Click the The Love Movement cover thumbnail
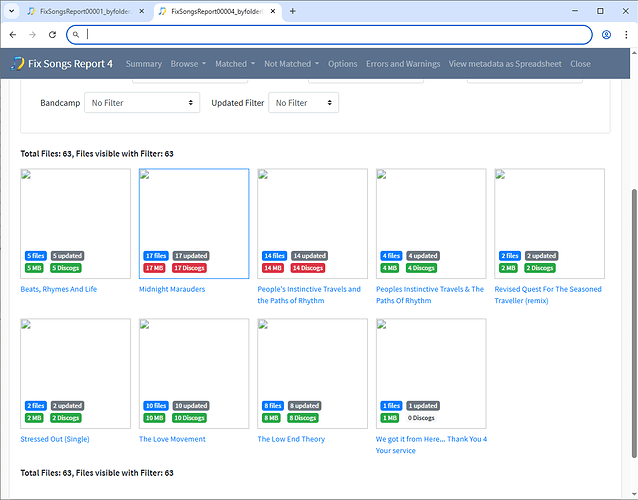This screenshot has width=638, height=500. pyautogui.click(x=194, y=373)
